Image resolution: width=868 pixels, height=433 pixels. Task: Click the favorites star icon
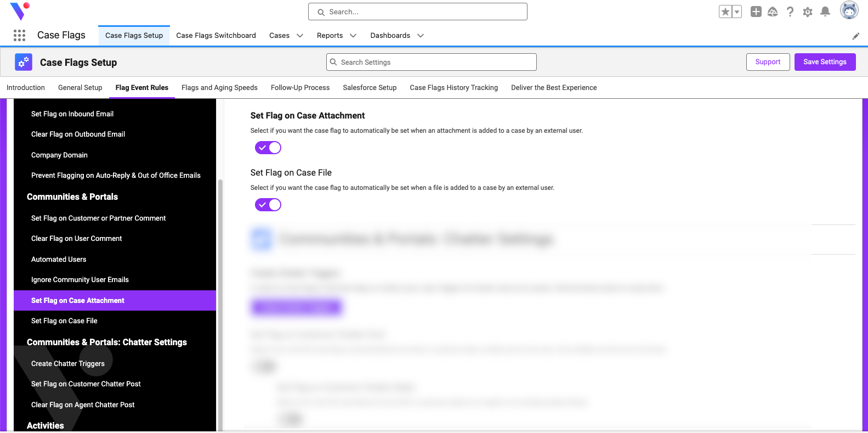pos(725,12)
